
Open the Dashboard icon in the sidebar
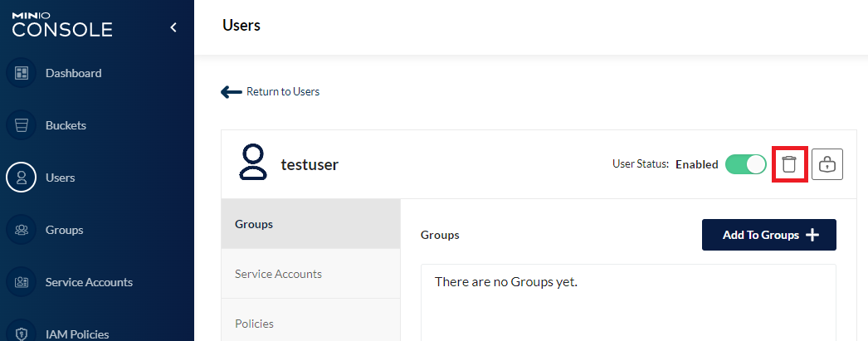tap(21, 73)
